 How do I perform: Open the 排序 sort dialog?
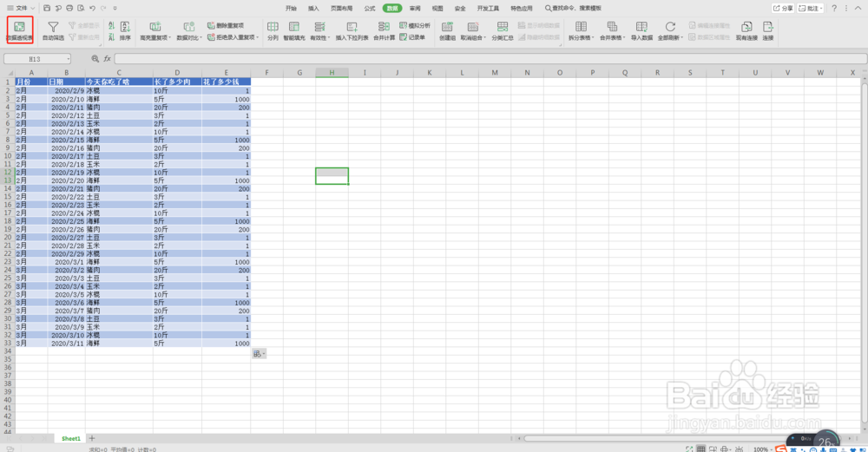click(125, 30)
